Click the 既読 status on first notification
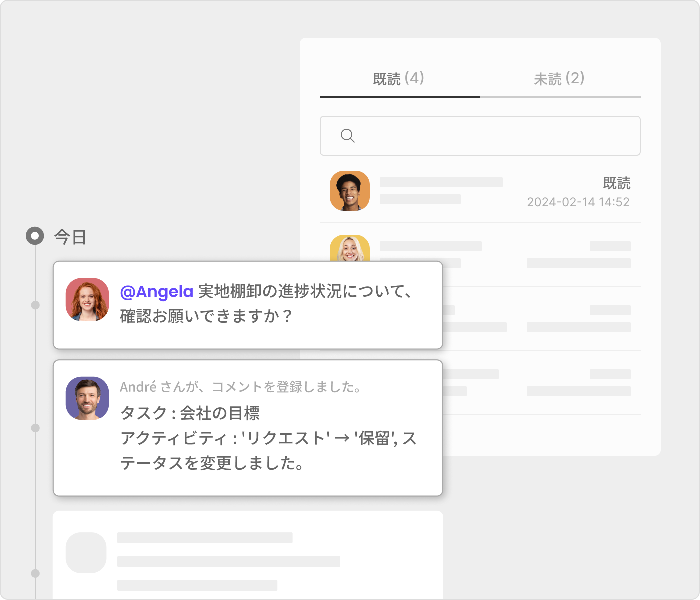700x600 pixels. (x=616, y=183)
